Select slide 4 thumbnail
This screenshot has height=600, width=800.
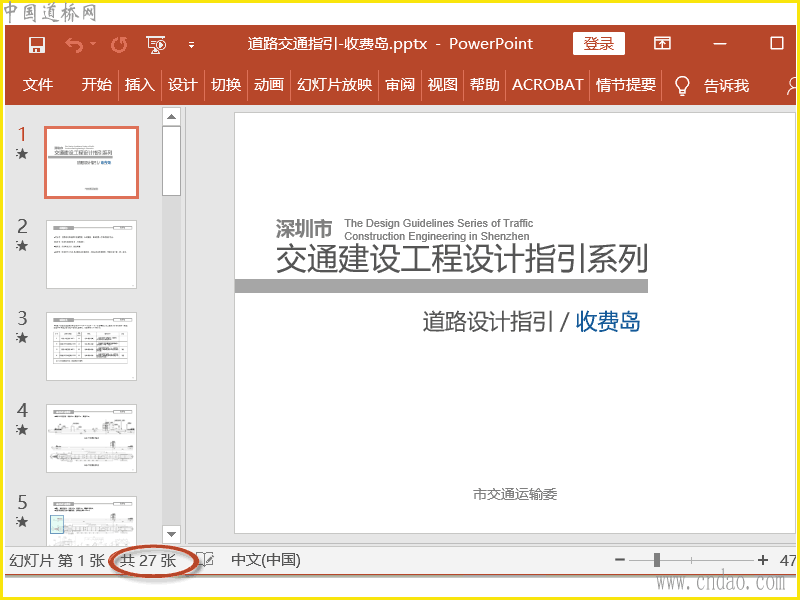91,438
